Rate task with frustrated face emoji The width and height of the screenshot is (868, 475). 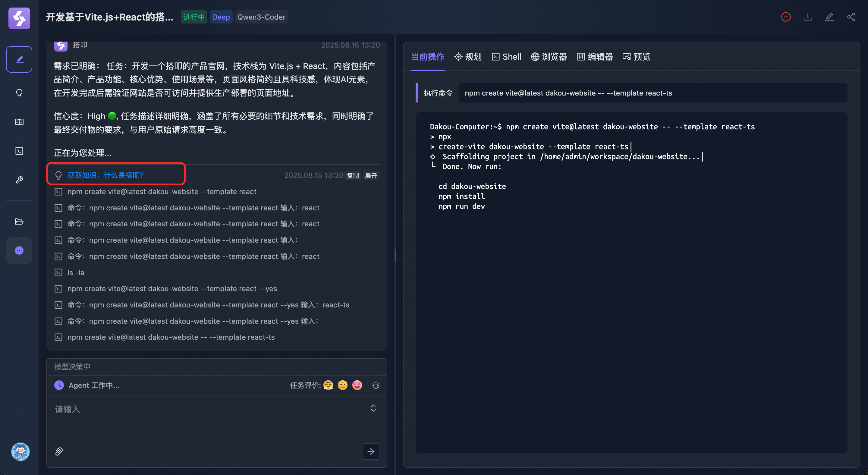pyautogui.click(x=328, y=385)
